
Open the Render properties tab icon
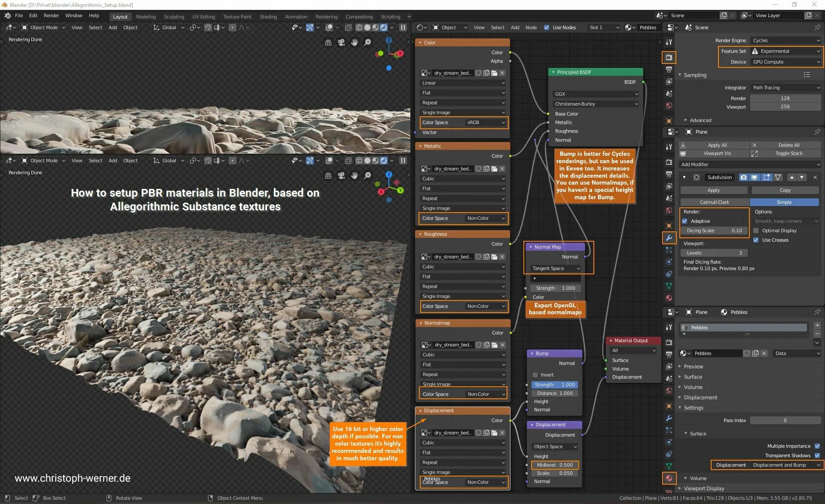click(x=669, y=57)
